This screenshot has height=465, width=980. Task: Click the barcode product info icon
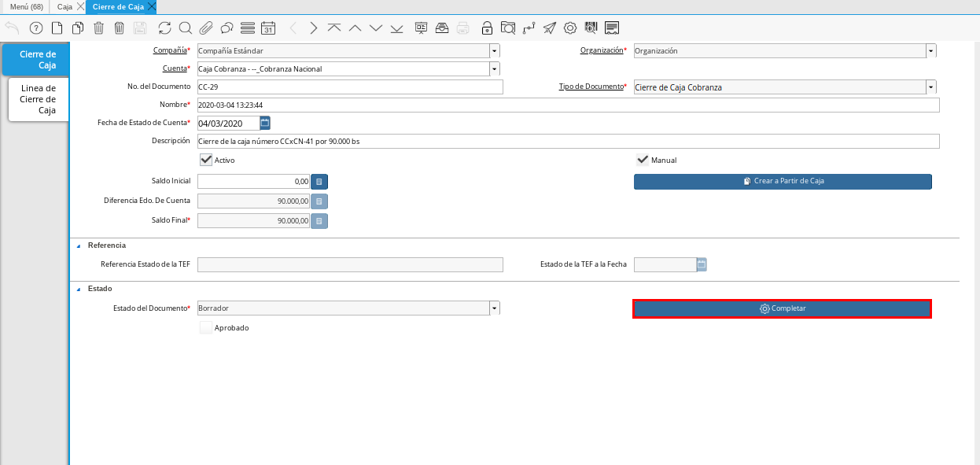(x=591, y=28)
